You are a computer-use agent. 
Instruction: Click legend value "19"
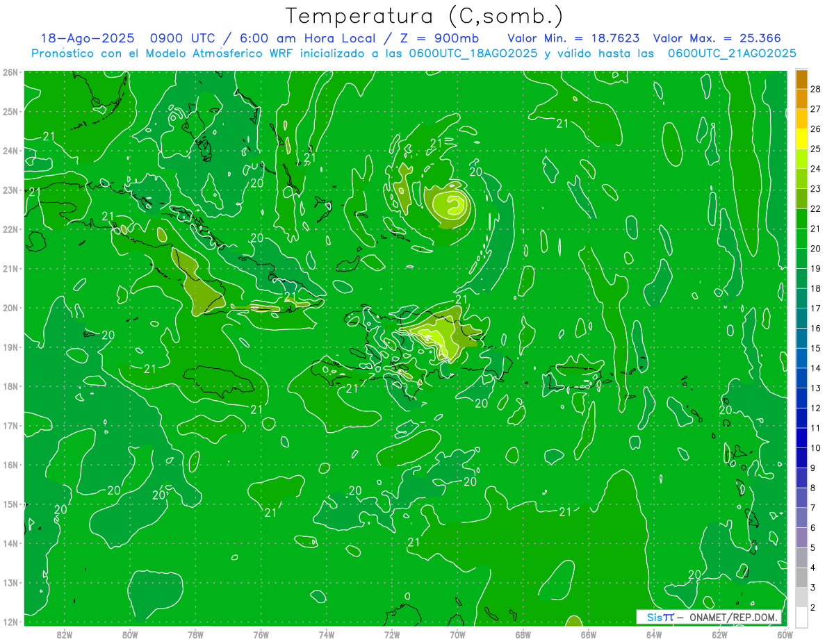point(815,268)
